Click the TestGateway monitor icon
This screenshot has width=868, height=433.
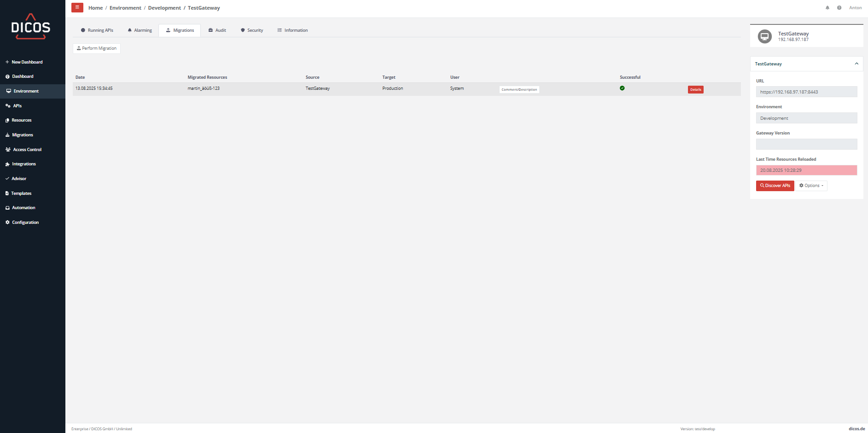pyautogui.click(x=764, y=36)
